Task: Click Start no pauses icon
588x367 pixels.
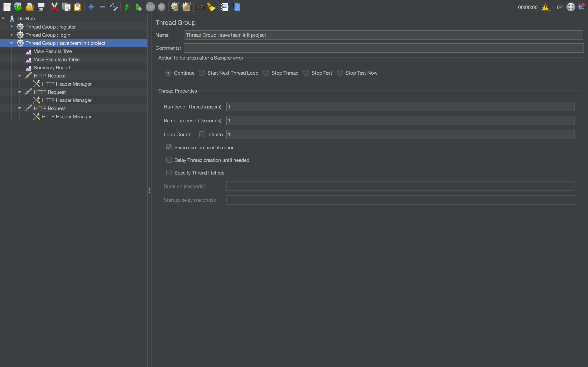Action: [x=138, y=7]
